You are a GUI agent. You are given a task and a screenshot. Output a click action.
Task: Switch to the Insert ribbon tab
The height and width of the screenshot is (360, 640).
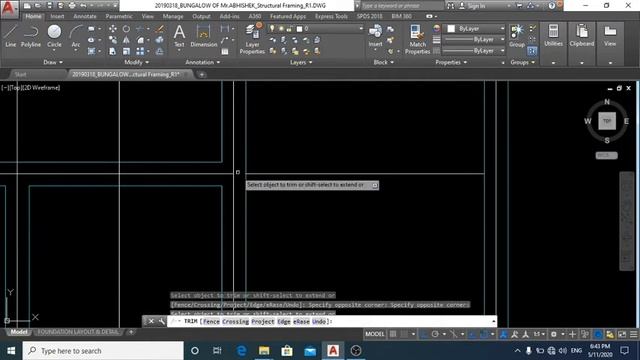pyautogui.click(x=57, y=16)
